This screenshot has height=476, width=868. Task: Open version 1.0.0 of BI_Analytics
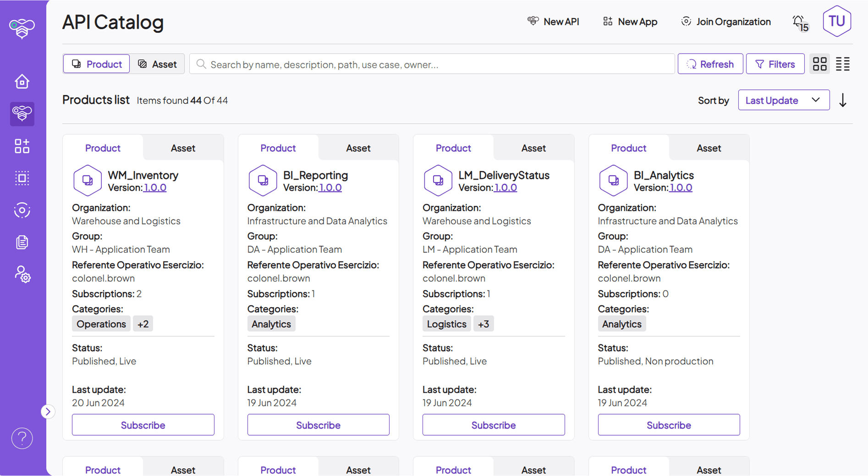(x=681, y=187)
